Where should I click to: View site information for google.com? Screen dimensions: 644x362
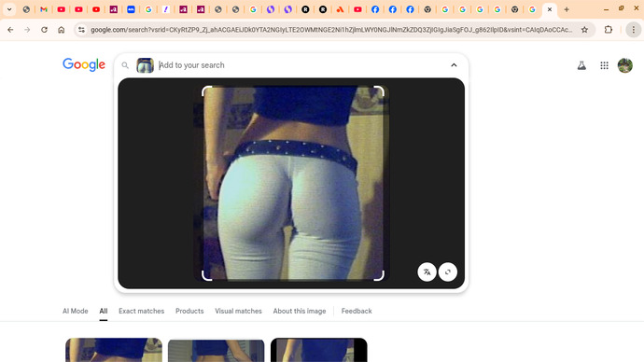(81, 30)
